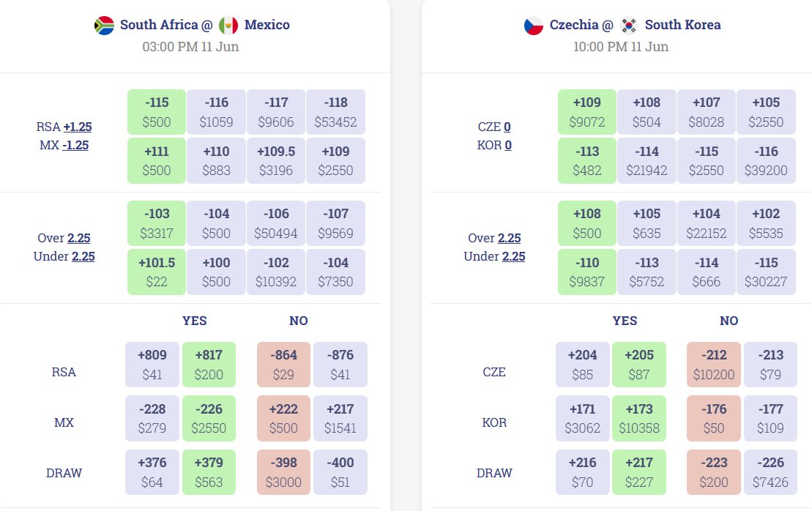Click the South Africa flag icon

(104, 26)
